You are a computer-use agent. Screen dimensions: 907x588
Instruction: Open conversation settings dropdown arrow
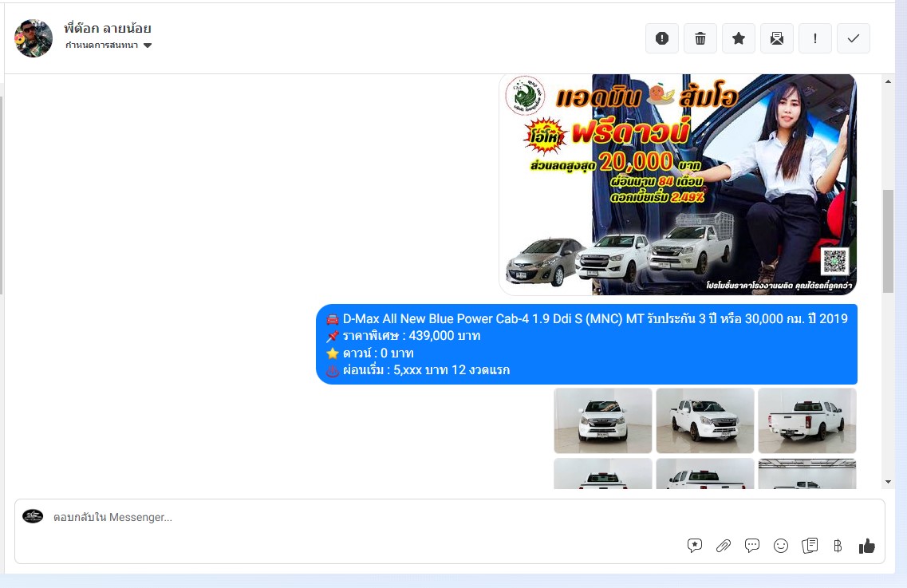pyautogui.click(x=148, y=45)
